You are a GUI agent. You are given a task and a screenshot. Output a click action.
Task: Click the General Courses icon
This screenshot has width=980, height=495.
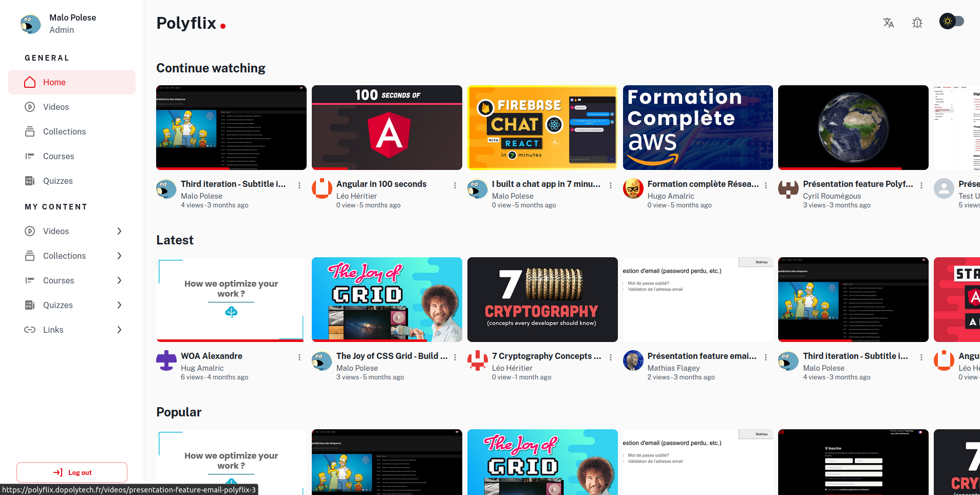(30, 156)
